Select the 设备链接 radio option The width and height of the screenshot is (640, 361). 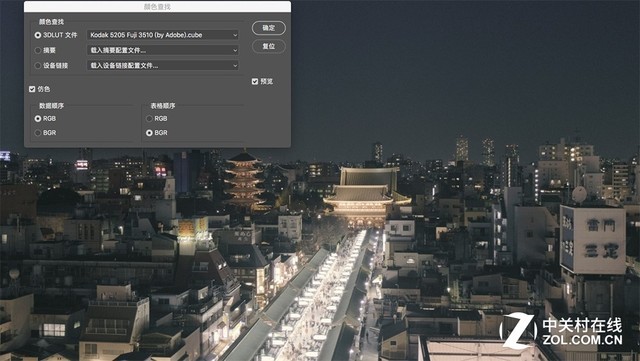pyautogui.click(x=38, y=65)
